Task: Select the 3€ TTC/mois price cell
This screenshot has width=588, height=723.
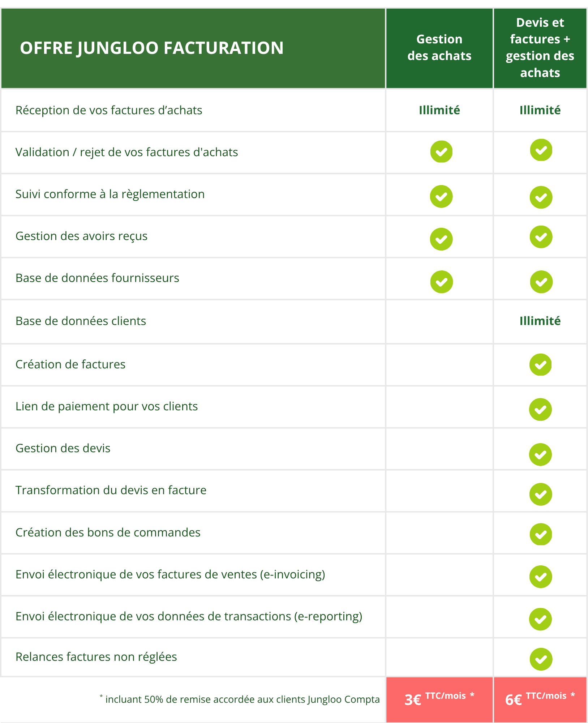Action: (x=439, y=700)
